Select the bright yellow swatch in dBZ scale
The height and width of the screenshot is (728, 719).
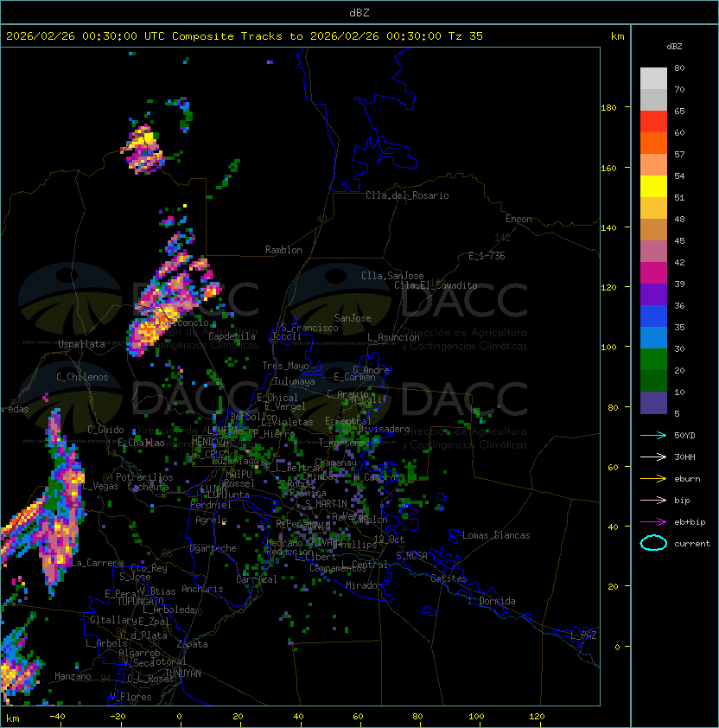click(x=653, y=187)
